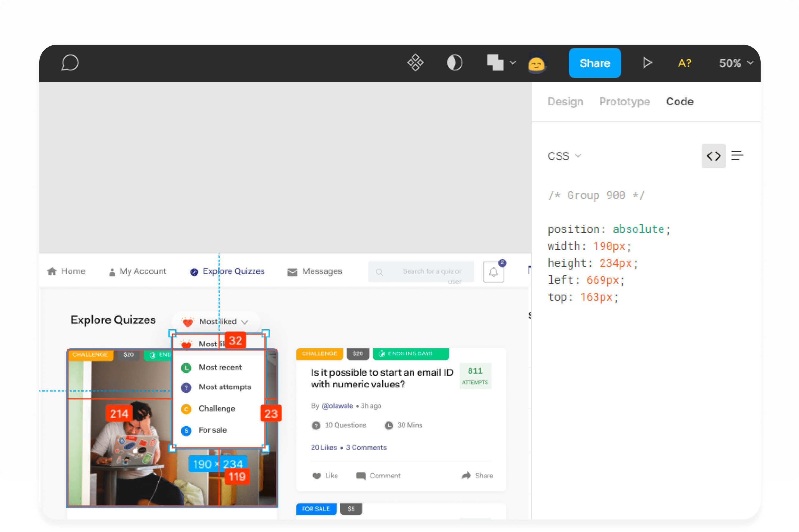Click the @olawale author link
Image resolution: width=799 pixels, height=532 pixels.
click(337, 406)
